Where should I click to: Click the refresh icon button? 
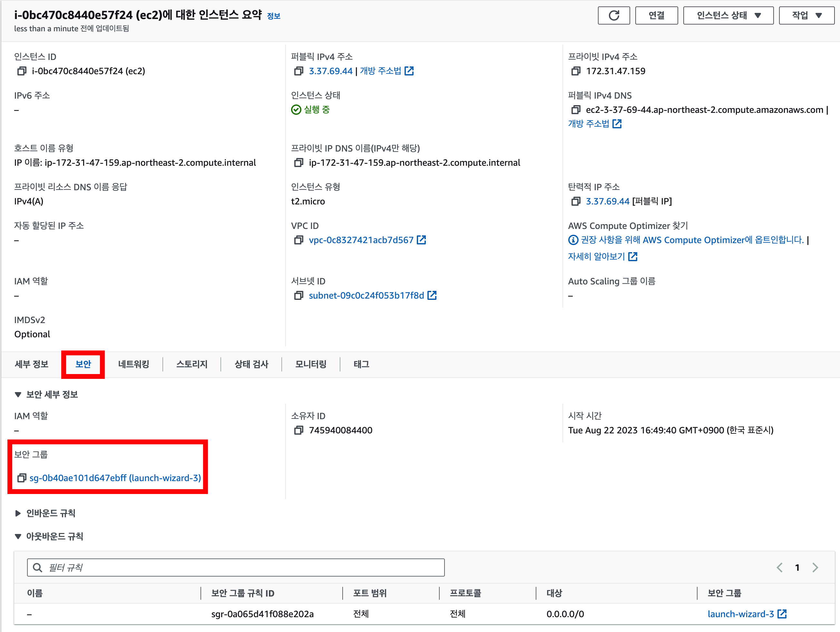coord(613,15)
